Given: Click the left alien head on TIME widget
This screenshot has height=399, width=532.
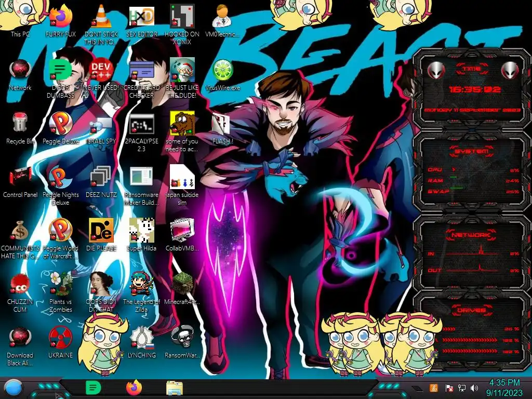Looking at the screenshot, I should pos(436,71).
